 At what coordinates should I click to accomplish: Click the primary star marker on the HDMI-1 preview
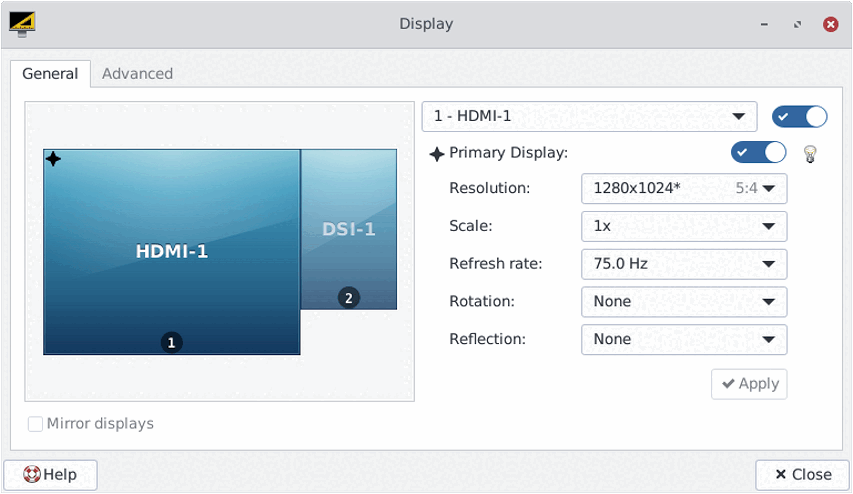(53, 159)
